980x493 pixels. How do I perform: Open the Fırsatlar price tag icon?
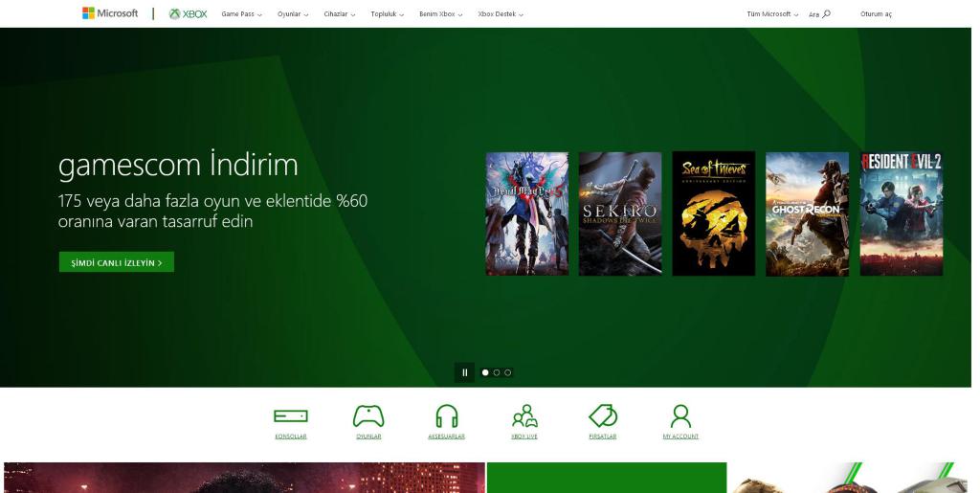[x=603, y=416]
